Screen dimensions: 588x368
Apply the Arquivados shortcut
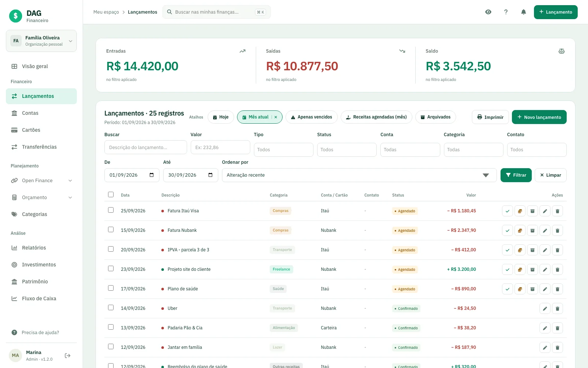point(435,117)
